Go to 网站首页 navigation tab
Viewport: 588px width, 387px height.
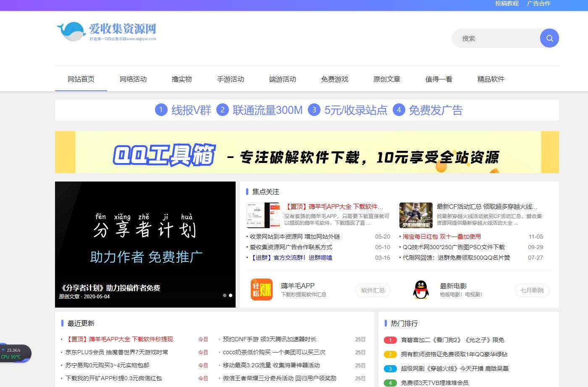point(81,79)
